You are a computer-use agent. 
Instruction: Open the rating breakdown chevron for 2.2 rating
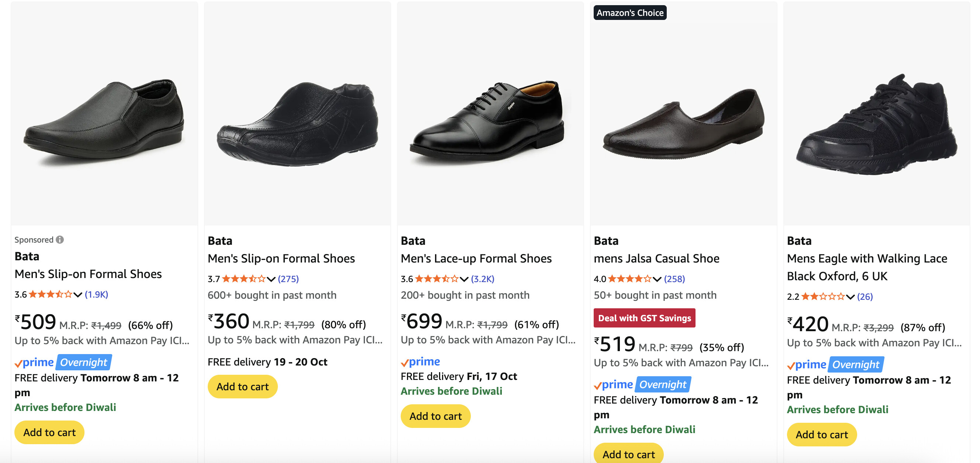[x=850, y=296]
